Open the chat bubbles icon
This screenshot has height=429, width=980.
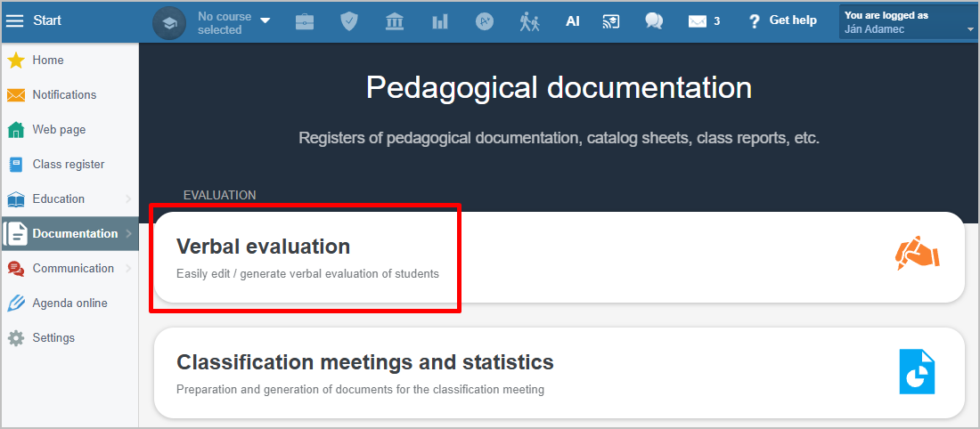click(654, 21)
